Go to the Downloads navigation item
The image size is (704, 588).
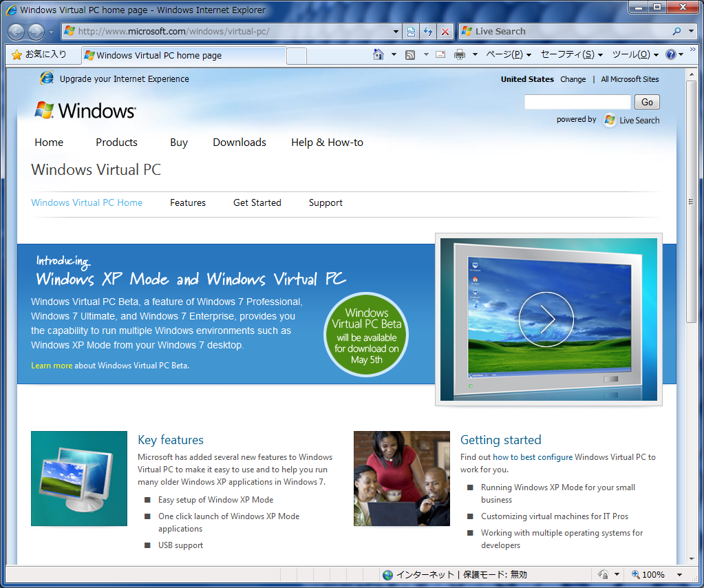239,143
